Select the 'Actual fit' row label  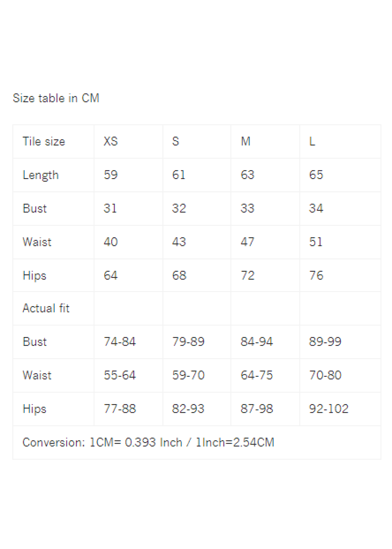[x=46, y=308]
